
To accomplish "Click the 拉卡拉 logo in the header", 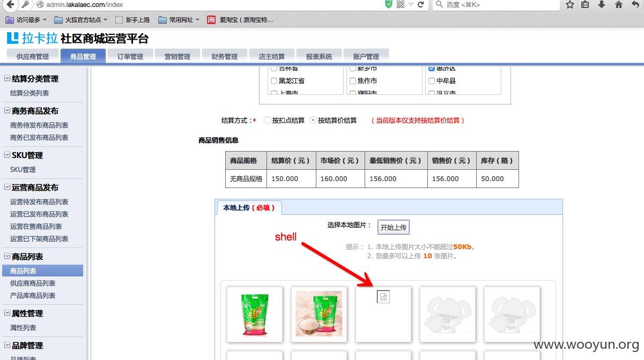I will pyautogui.click(x=32, y=39).
